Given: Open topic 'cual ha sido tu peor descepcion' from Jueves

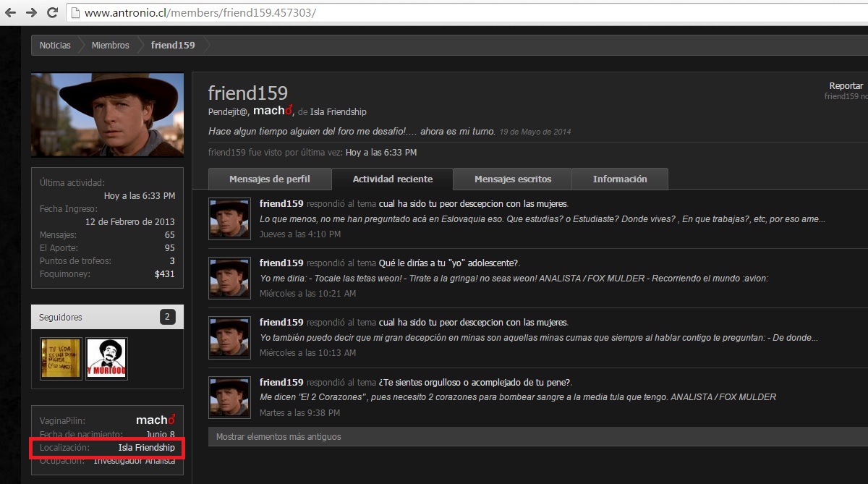Looking at the screenshot, I should [x=473, y=203].
